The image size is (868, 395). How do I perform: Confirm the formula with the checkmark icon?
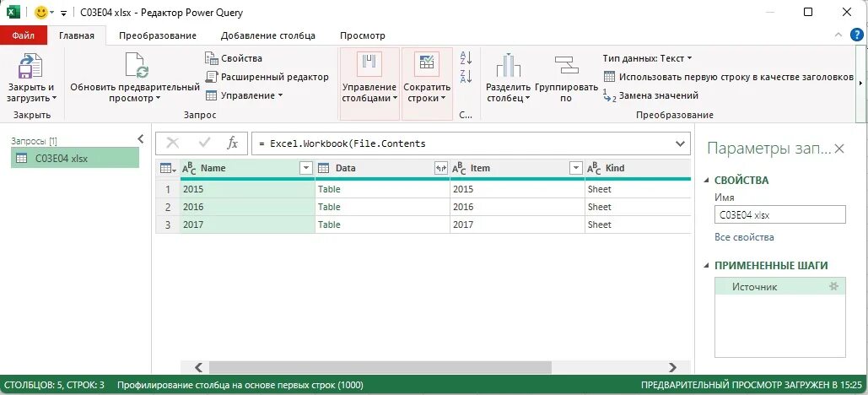pos(205,143)
